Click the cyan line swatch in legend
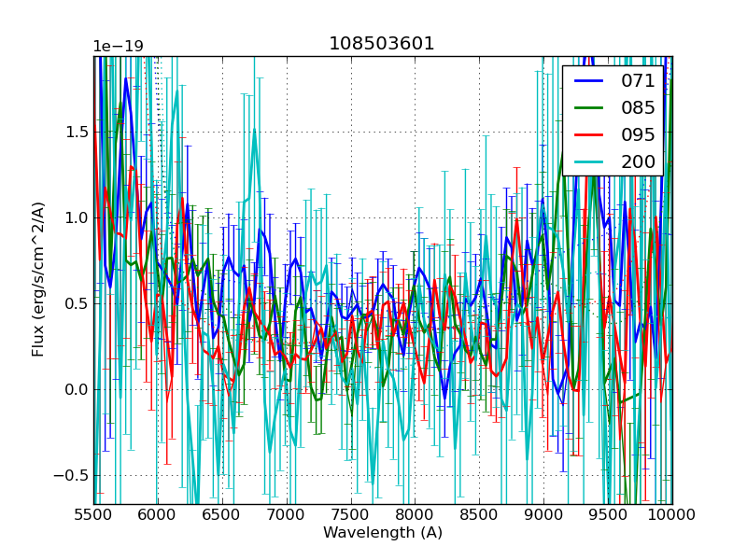 click(x=589, y=161)
